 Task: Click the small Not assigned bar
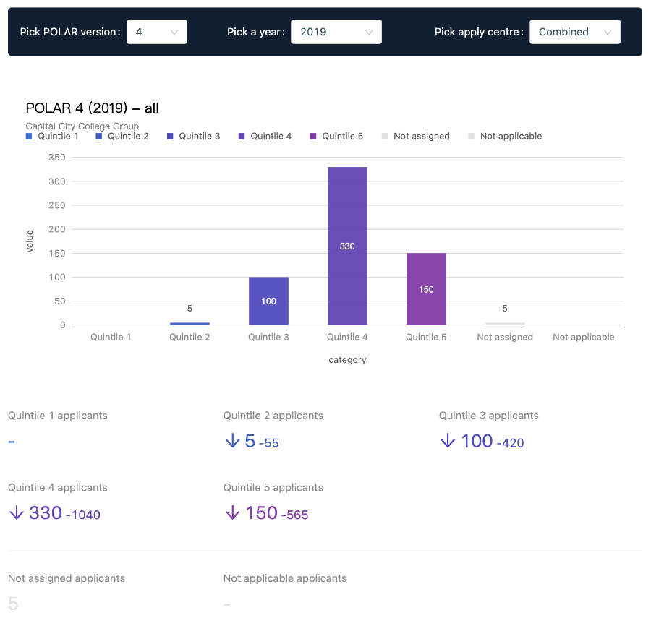coord(505,324)
